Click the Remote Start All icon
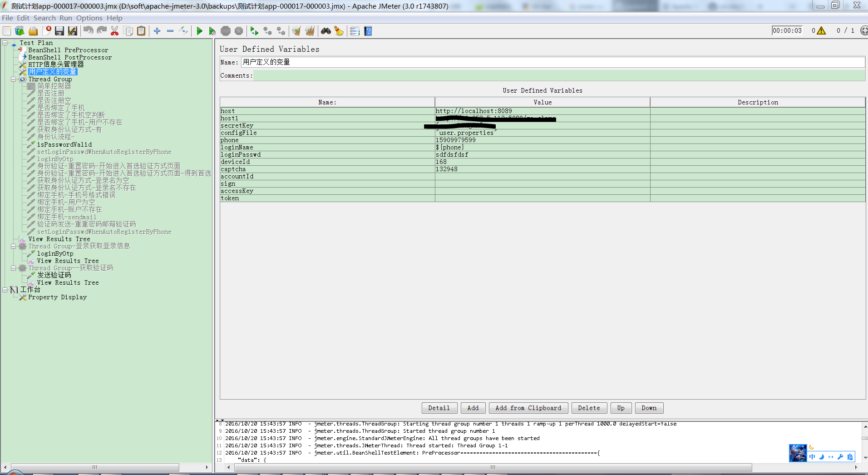868x475 pixels. 254,31
